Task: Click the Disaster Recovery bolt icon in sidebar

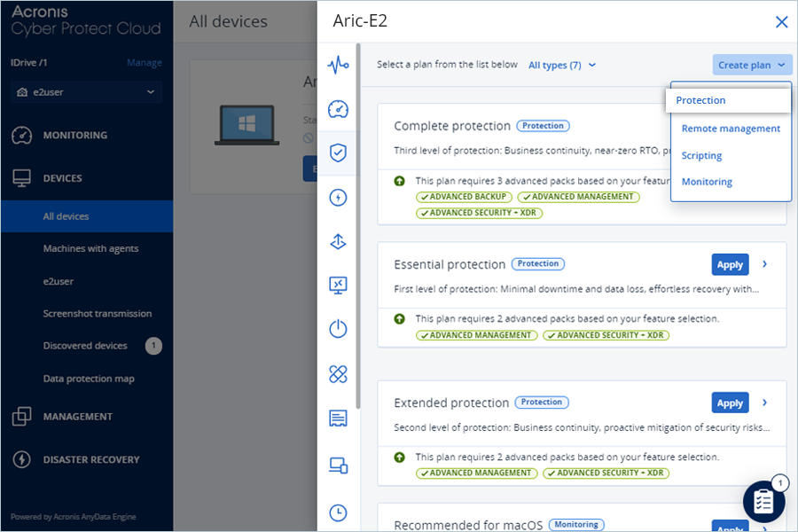Action: tap(21, 459)
